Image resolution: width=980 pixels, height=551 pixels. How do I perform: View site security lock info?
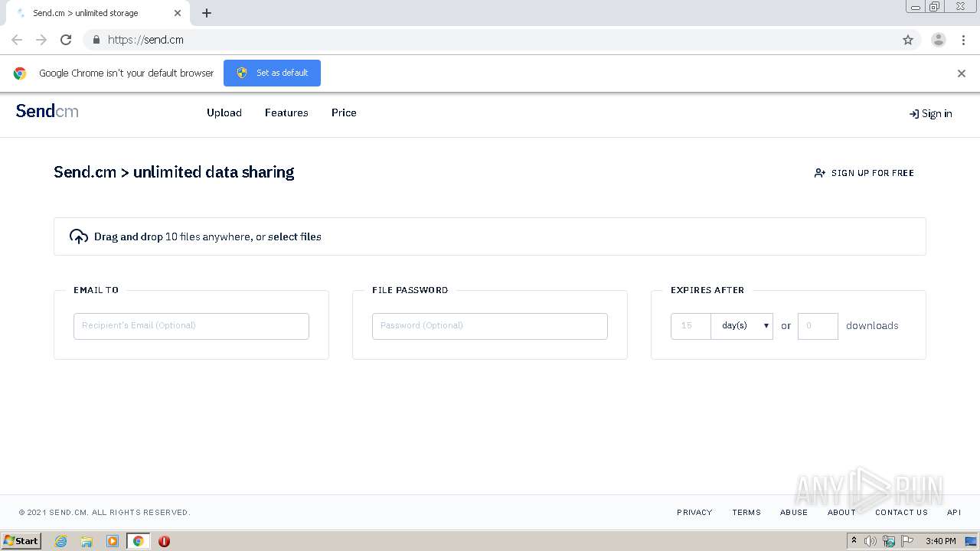click(96, 40)
